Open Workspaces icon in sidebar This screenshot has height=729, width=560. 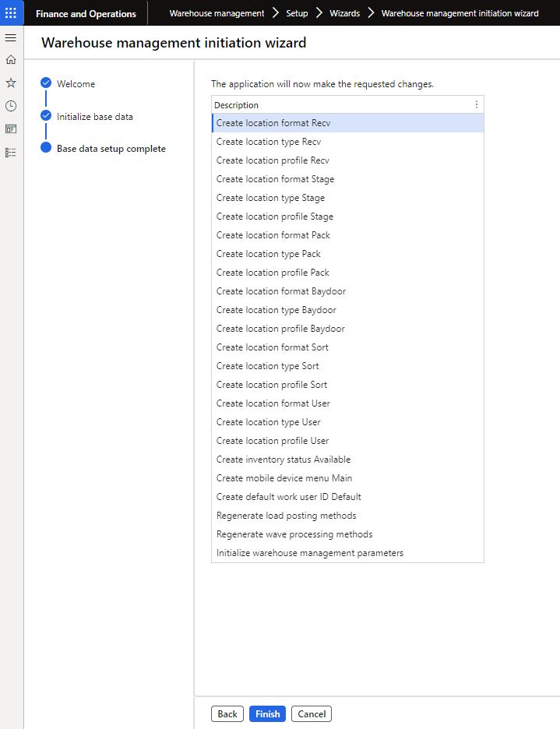(11, 129)
